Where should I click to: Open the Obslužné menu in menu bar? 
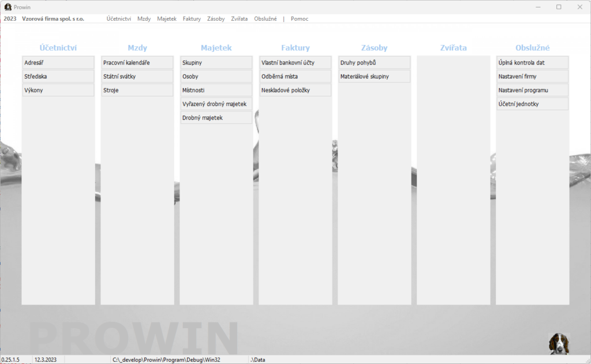click(x=265, y=19)
